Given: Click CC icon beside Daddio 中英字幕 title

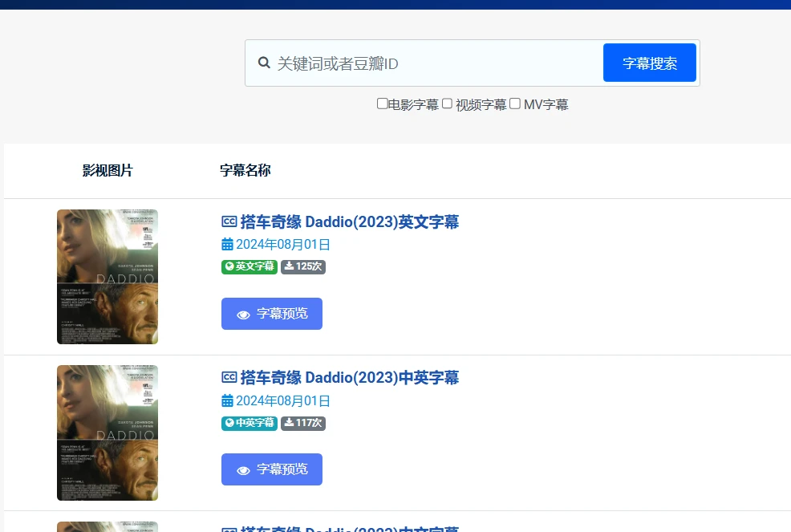Looking at the screenshot, I should pyautogui.click(x=229, y=378).
